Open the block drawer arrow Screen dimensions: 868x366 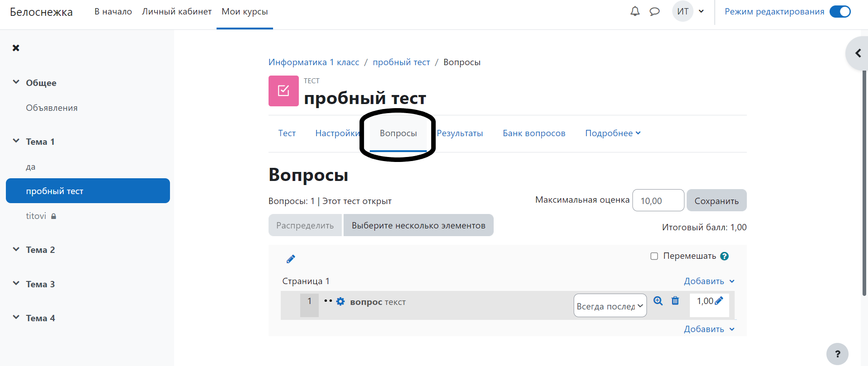[x=858, y=53]
